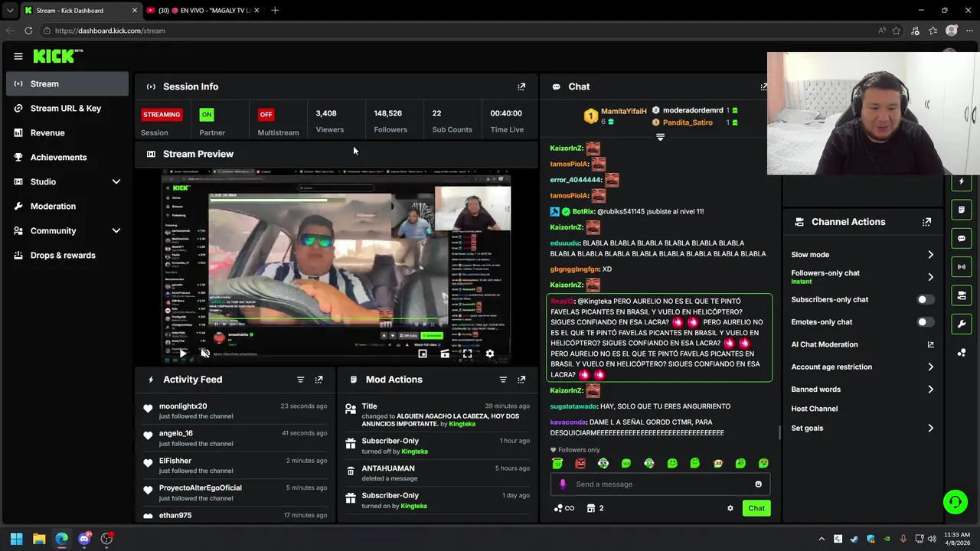Collapse the pinned chat leaderboard arrow
Screen dimensions: 980x551
click(x=660, y=137)
